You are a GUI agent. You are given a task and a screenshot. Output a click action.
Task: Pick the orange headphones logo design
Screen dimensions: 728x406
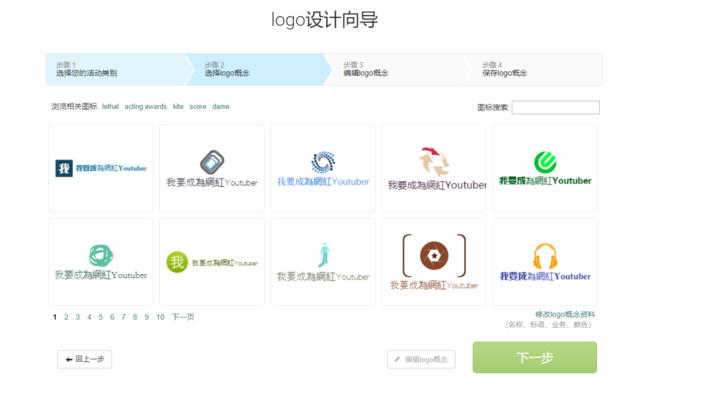point(545,262)
